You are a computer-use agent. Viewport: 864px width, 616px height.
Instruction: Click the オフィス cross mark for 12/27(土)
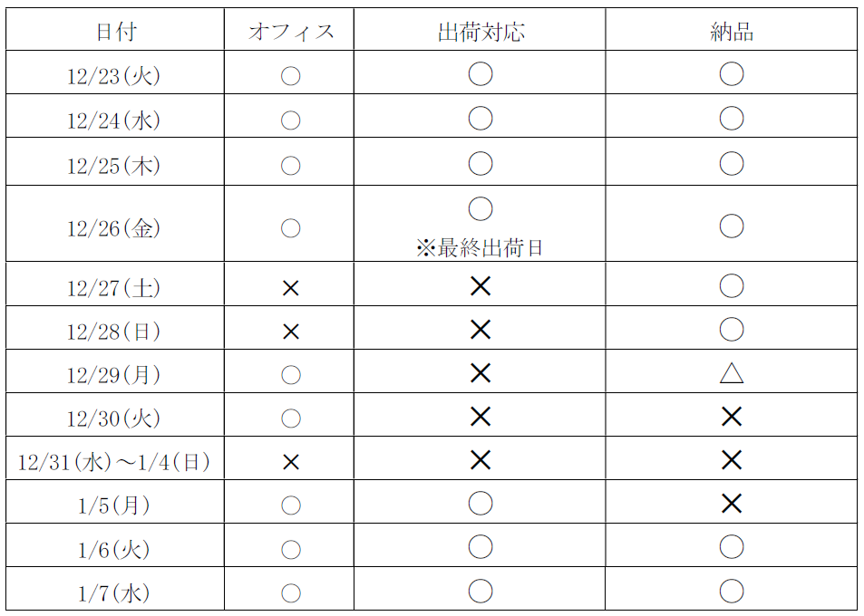tap(290, 288)
